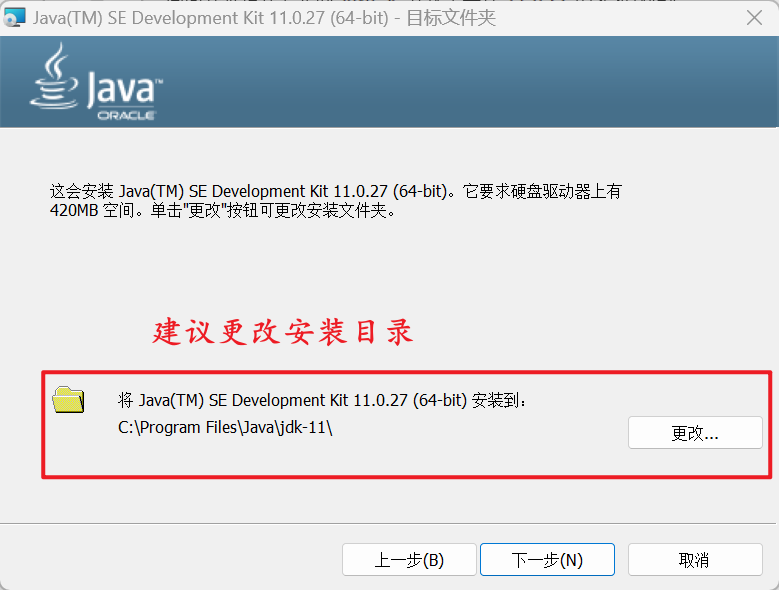The height and width of the screenshot is (590, 779).
Task: Go back with 上一步(B) button
Action: 409,560
